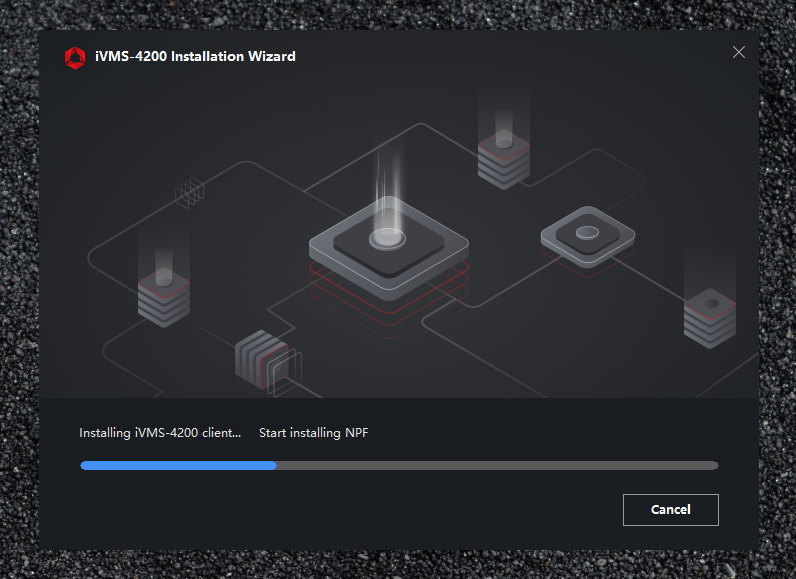The height and width of the screenshot is (579, 796).
Task: Close the installation wizard window
Action: pyautogui.click(x=739, y=52)
